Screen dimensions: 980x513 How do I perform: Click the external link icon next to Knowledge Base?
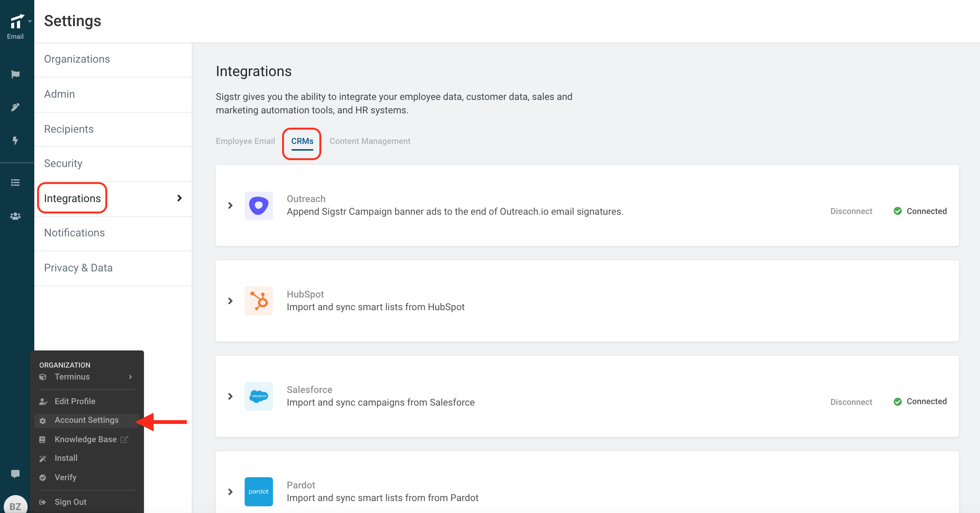(x=125, y=439)
